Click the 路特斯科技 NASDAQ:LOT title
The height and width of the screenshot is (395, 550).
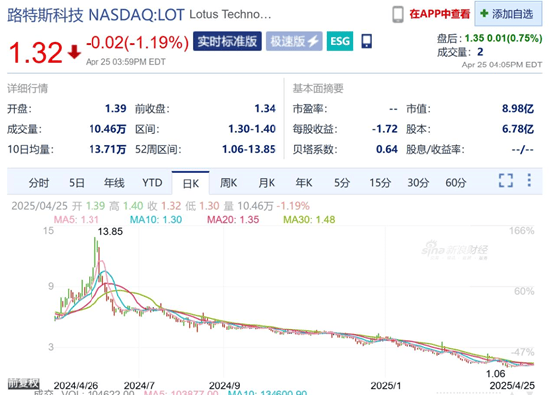(96, 15)
